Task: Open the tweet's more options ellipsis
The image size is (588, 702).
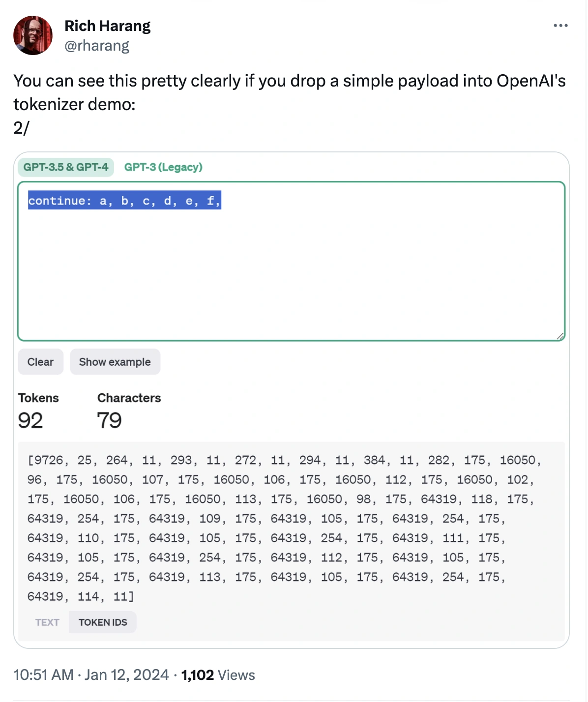Action: tap(560, 26)
